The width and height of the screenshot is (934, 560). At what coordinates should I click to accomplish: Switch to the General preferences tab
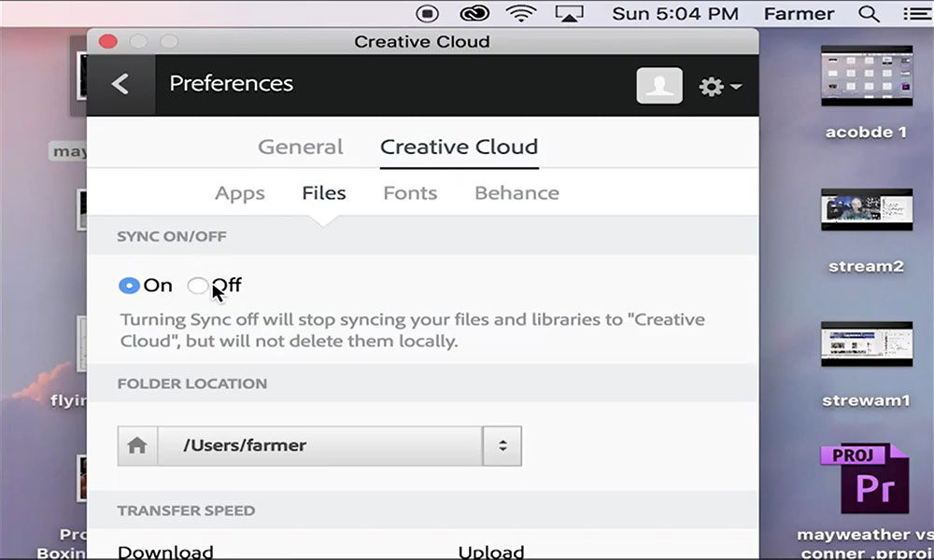tap(300, 147)
